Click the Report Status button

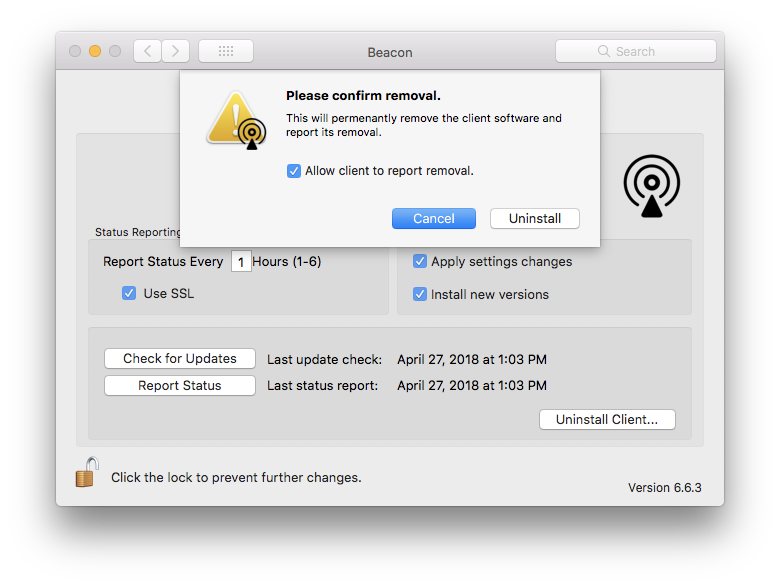180,386
